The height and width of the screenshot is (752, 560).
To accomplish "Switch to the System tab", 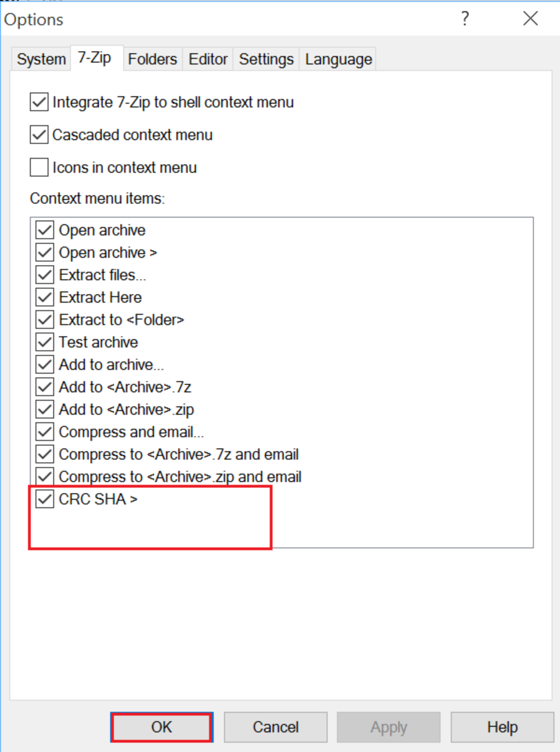I will click(41, 59).
